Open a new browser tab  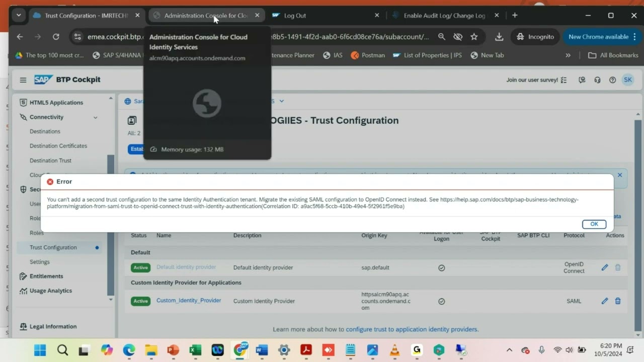tap(515, 16)
